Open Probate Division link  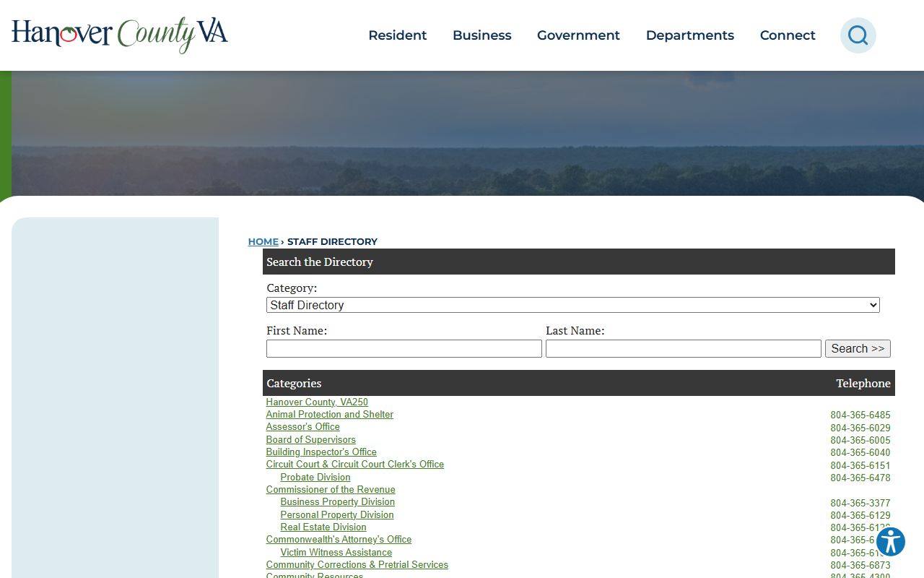[x=315, y=477]
